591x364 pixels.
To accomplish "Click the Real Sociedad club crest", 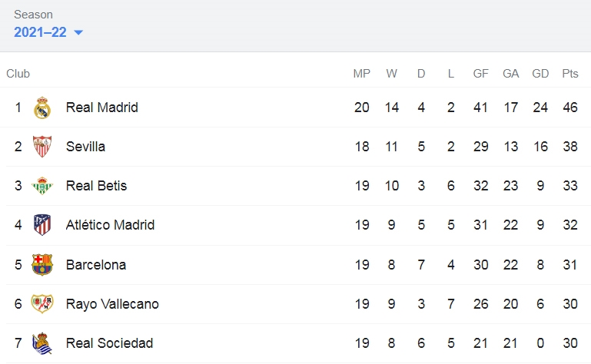I will [x=42, y=343].
